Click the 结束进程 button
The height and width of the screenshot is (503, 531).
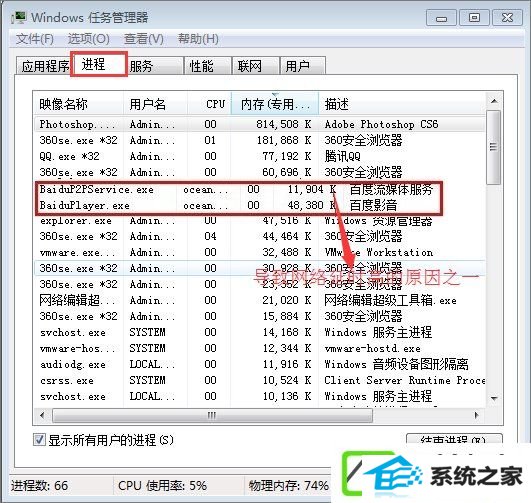[454, 439]
